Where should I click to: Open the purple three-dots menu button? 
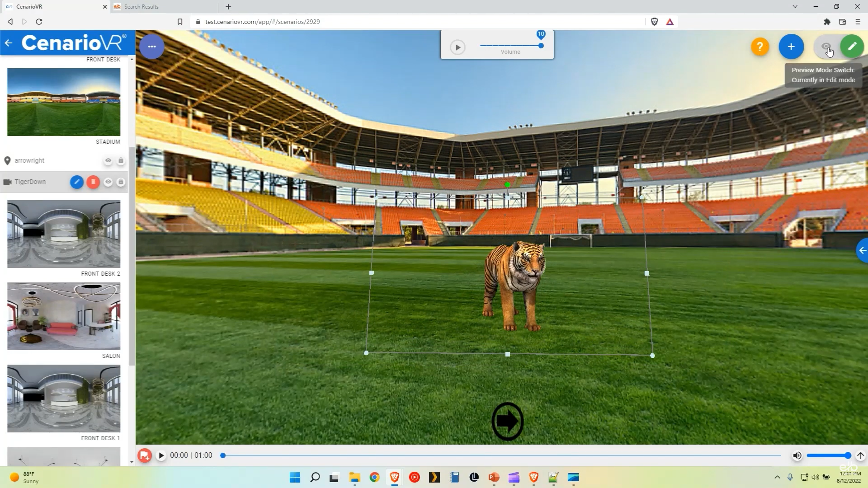pyautogui.click(x=152, y=47)
